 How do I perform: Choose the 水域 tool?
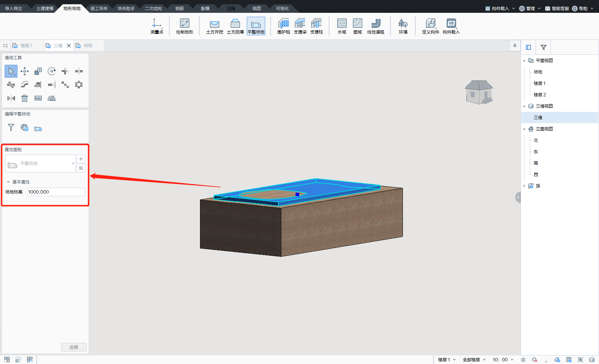pyautogui.click(x=342, y=26)
